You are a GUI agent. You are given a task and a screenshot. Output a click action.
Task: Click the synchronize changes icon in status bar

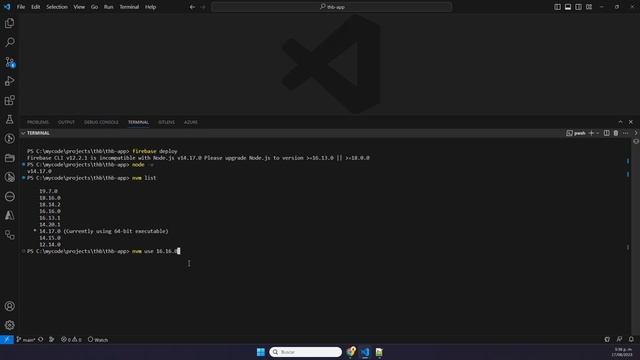coord(40,340)
